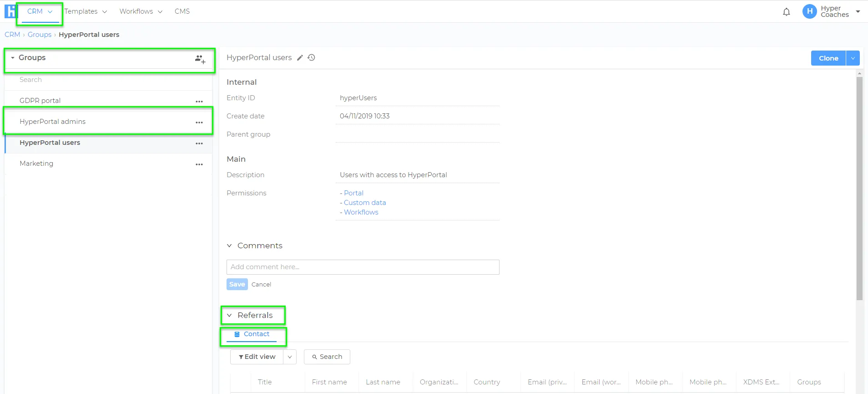Viewport: 868px width, 394px height.
Task: Open the Hyper Coaches account dropdown arrow
Action: tap(858, 11)
